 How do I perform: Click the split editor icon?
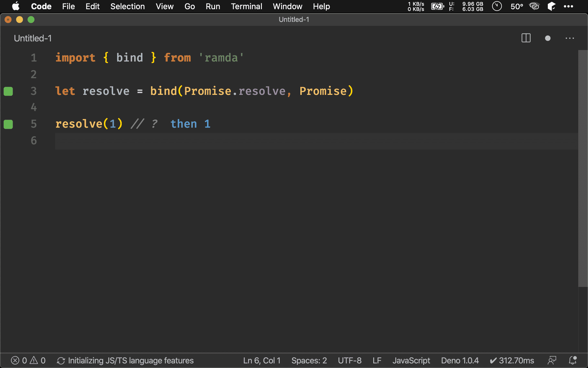click(526, 38)
